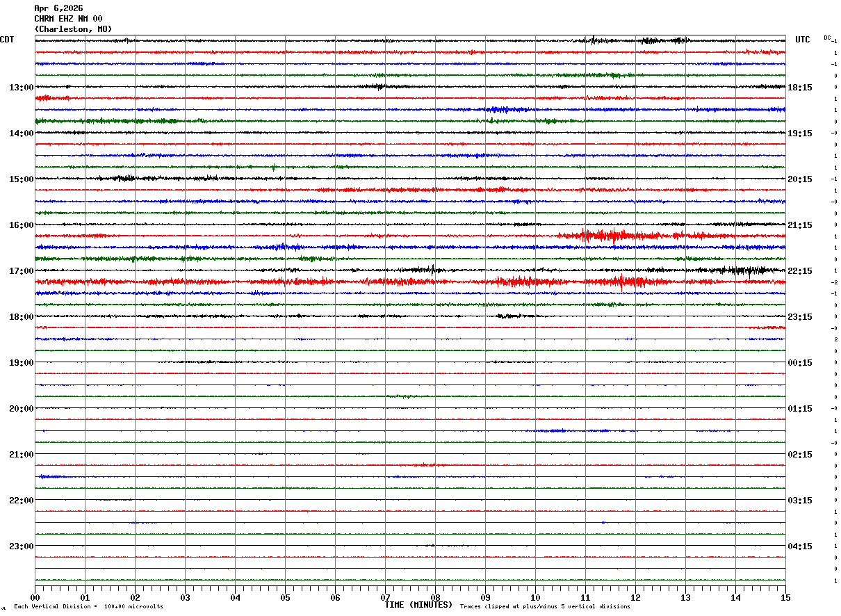
Task: Select the 16:00 CDT time label
Action: [x=21, y=225]
